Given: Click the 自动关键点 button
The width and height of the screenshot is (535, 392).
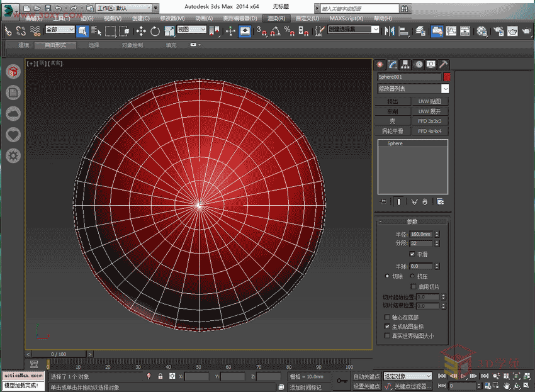Looking at the screenshot, I should coord(366,376).
